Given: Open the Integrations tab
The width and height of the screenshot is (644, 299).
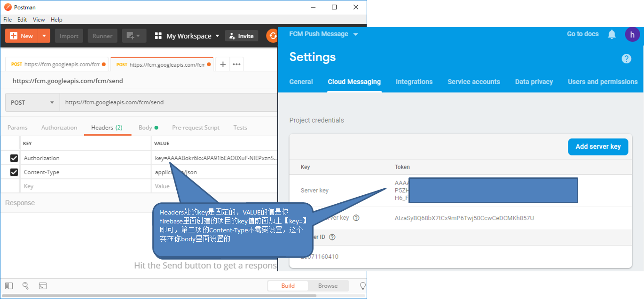Looking at the screenshot, I should point(414,82).
